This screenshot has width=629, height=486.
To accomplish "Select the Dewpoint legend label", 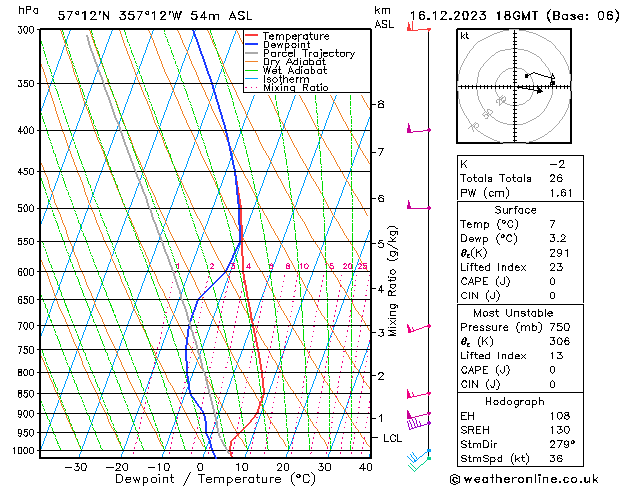I will (286, 45).
